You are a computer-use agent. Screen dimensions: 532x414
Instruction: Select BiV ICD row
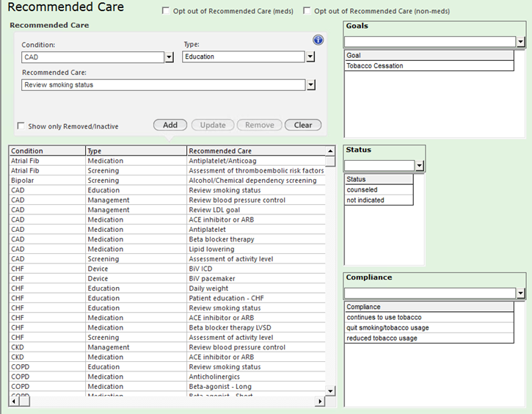[x=167, y=269]
